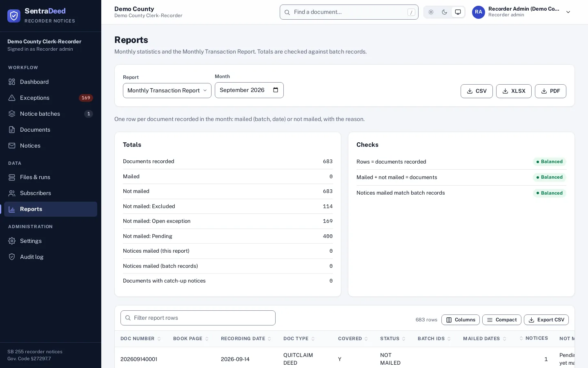The height and width of the screenshot is (368, 588).
Task: Sort by Recording Date column
Action: (246, 339)
